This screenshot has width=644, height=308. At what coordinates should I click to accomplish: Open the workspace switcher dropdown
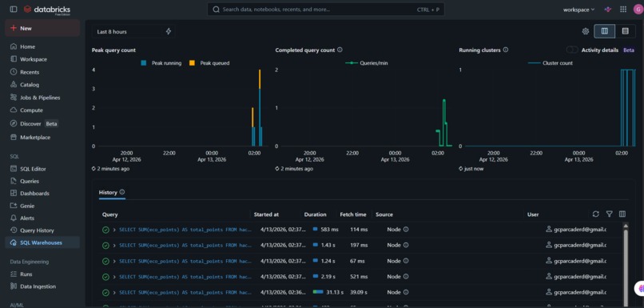tap(578, 10)
